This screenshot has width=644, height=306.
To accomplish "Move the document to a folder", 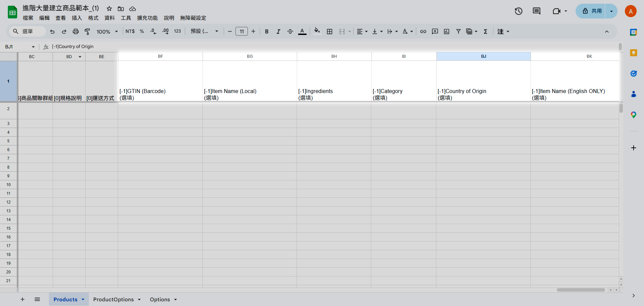I will (x=121, y=9).
